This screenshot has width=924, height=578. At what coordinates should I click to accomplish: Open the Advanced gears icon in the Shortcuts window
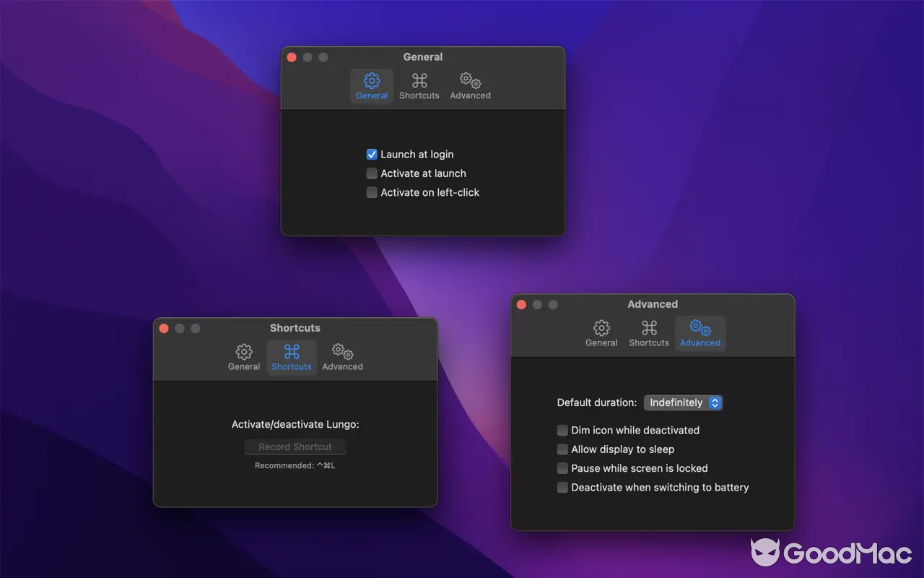[341, 353]
